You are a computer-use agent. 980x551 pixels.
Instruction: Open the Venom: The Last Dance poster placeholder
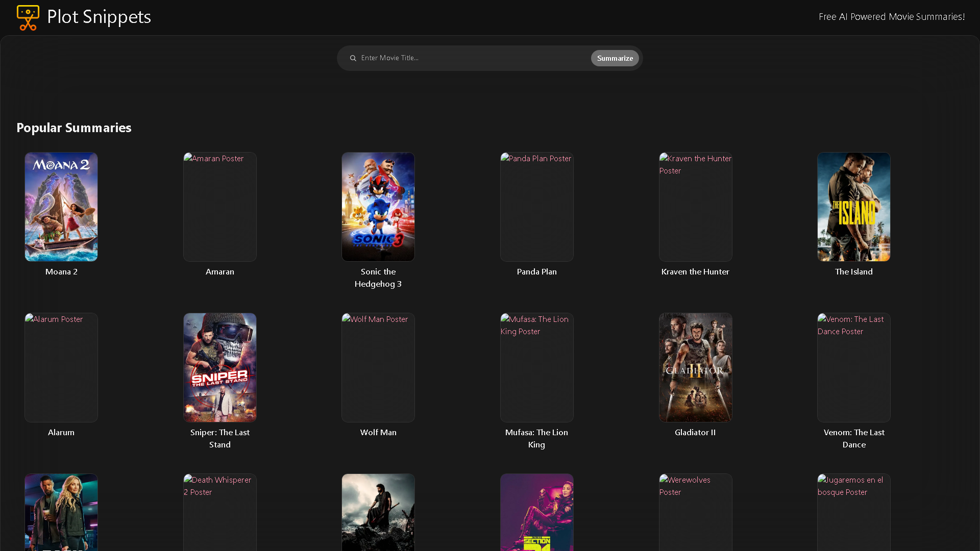click(854, 367)
